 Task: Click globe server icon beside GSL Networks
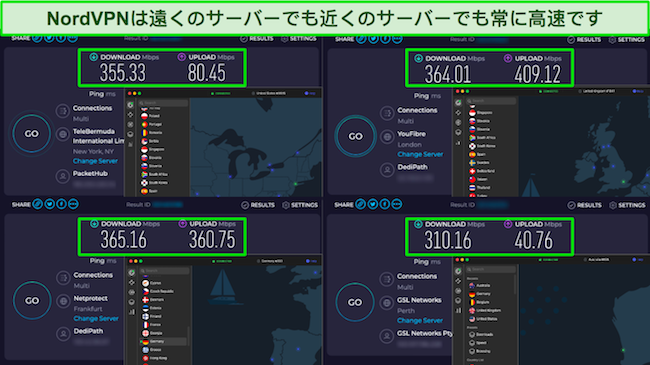387,303
